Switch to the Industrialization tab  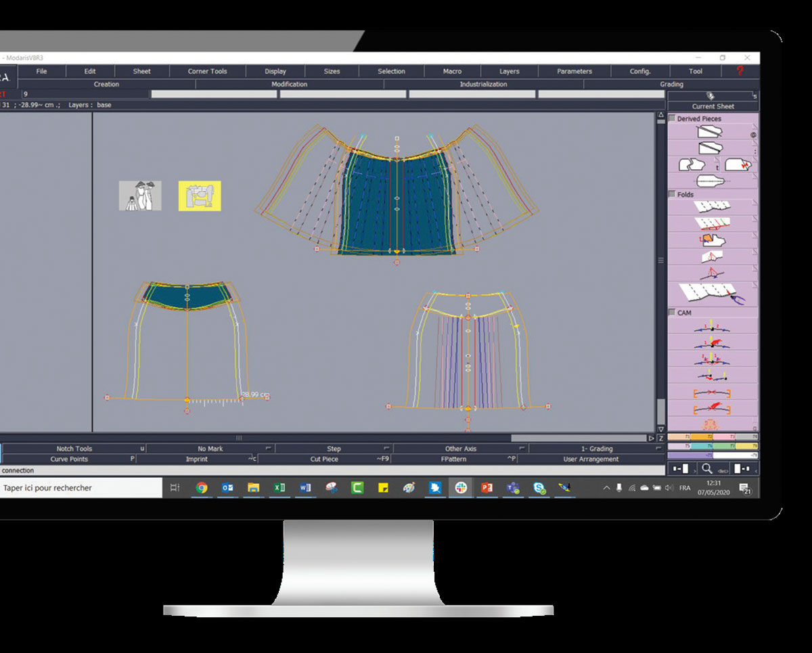[483, 85]
